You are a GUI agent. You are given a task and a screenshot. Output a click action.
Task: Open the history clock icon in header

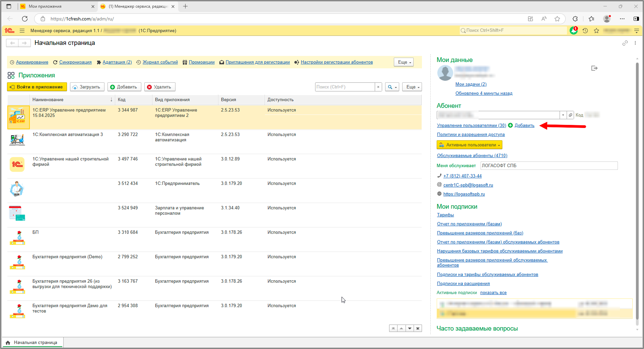tap(585, 30)
